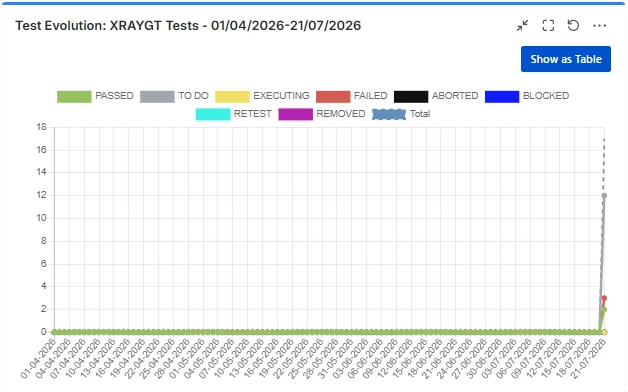Image resolution: width=628 pixels, height=392 pixels.
Task: Click the FAILED data point at 3
Action: 604,298
